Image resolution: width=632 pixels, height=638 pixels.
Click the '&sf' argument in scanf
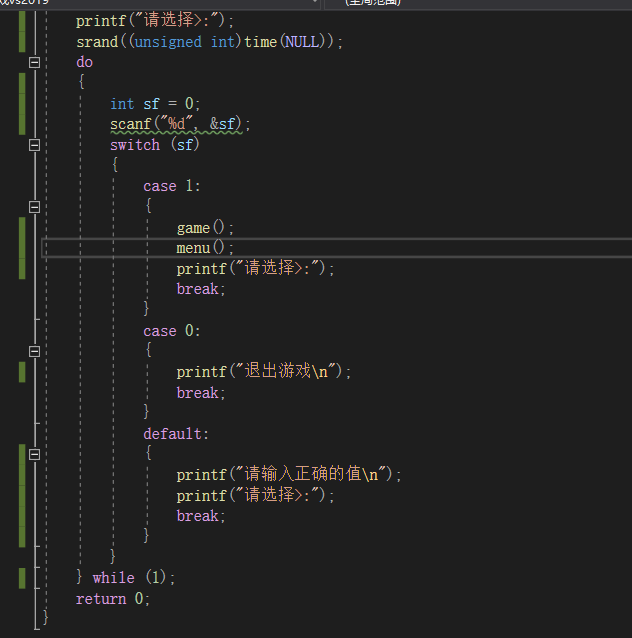click(222, 124)
